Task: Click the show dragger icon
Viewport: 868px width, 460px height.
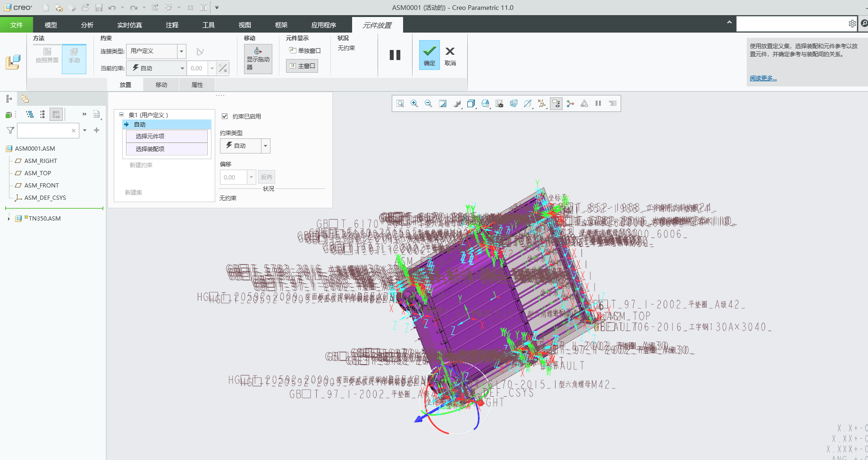Action: tap(258, 59)
